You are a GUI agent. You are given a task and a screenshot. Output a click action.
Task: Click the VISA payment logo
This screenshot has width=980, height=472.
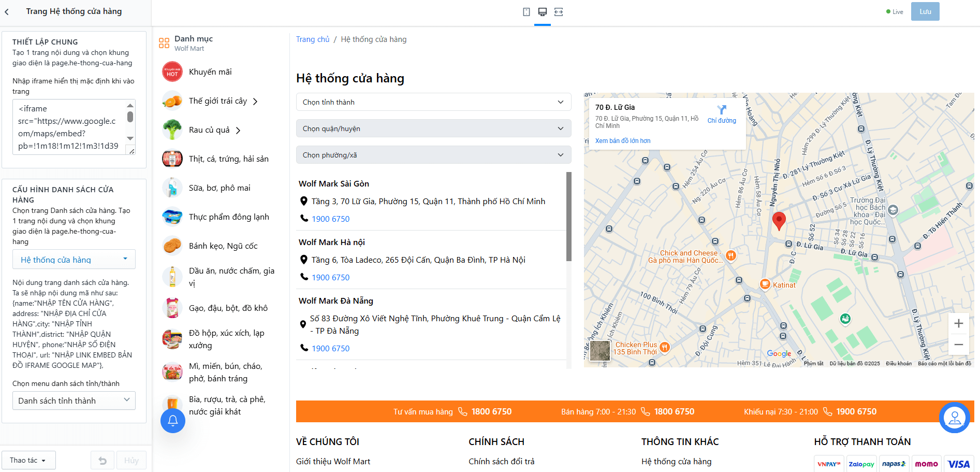click(959, 464)
